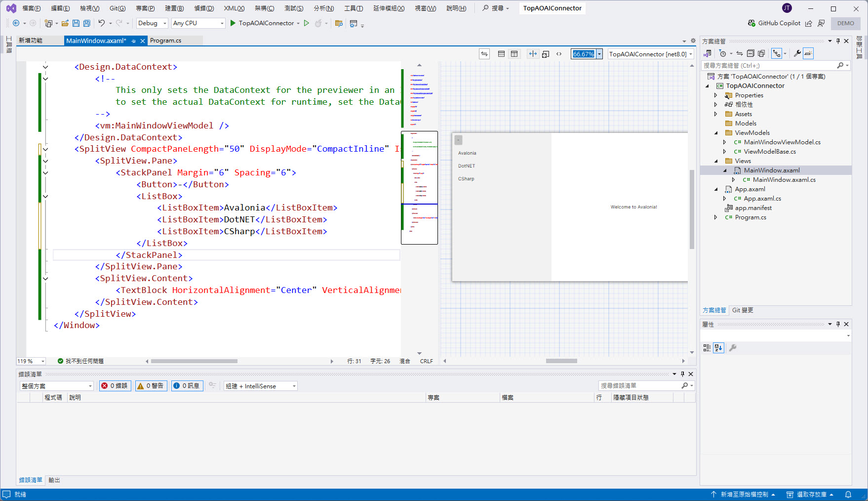Swap panes icon in previewer toolbar
This screenshot has width=868, height=501.
(484, 54)
